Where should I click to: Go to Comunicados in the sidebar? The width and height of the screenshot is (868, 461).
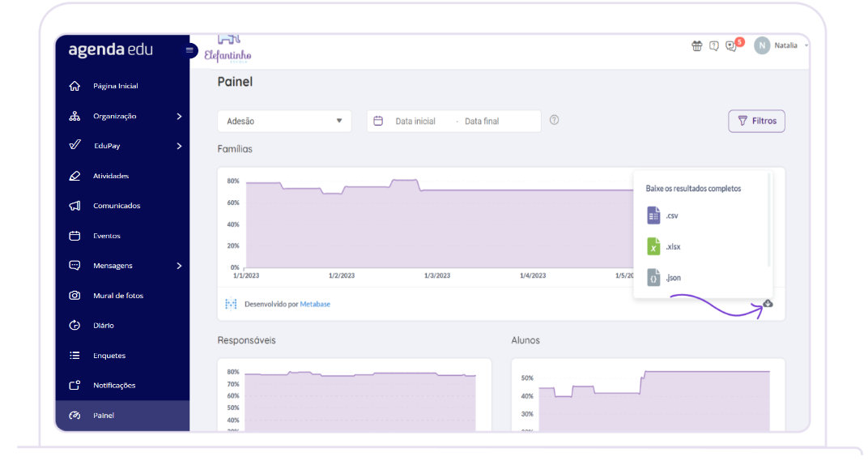(117, 206)
